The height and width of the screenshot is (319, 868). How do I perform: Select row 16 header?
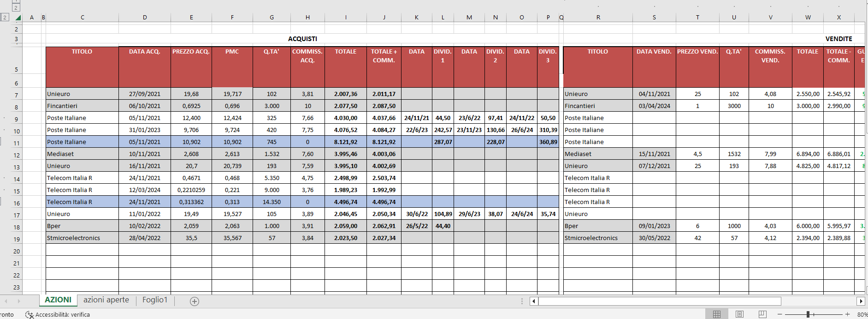(17, 204)
